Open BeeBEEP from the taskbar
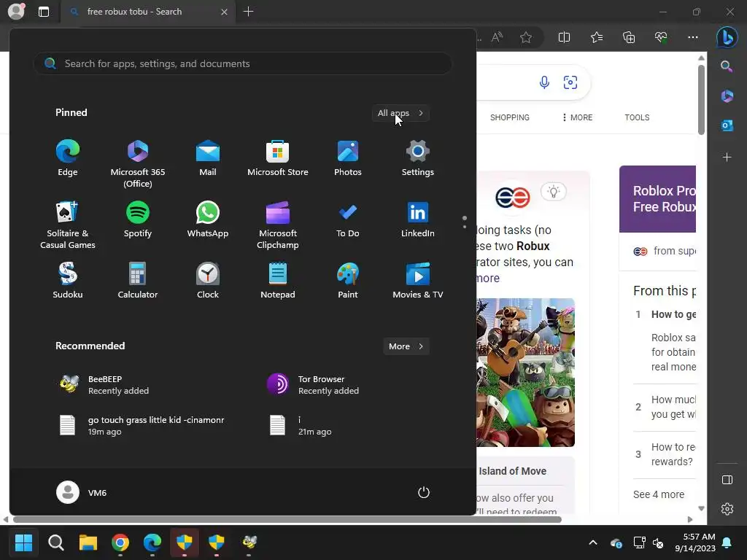The height and width of the screenshot is (560, 747). pos(249,542)
